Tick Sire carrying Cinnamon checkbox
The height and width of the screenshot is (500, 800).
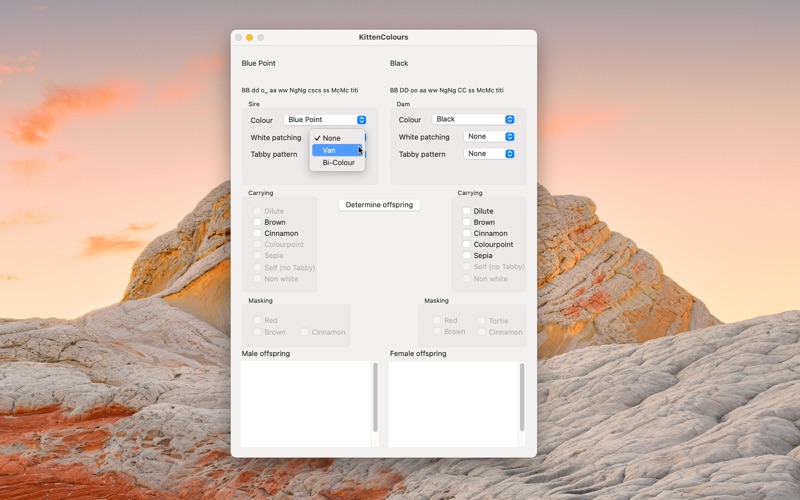coord(257,233)
